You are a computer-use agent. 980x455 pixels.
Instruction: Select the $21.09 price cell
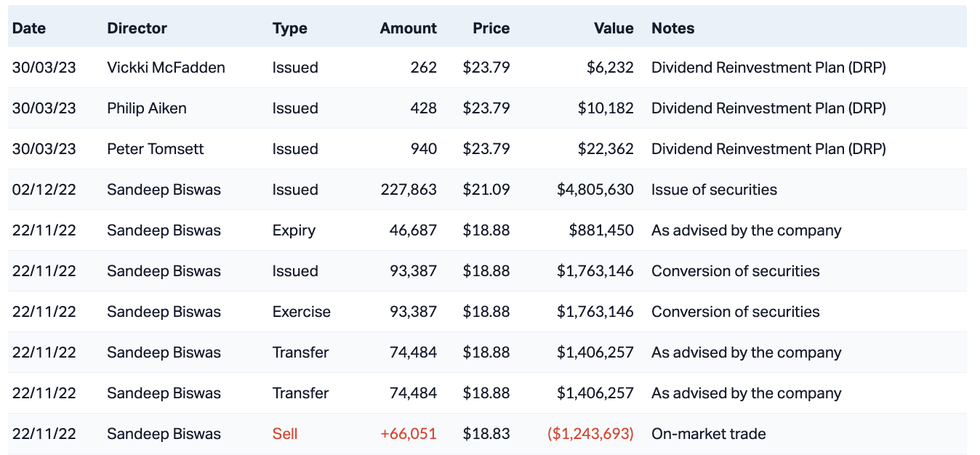(x=486, y=190)
